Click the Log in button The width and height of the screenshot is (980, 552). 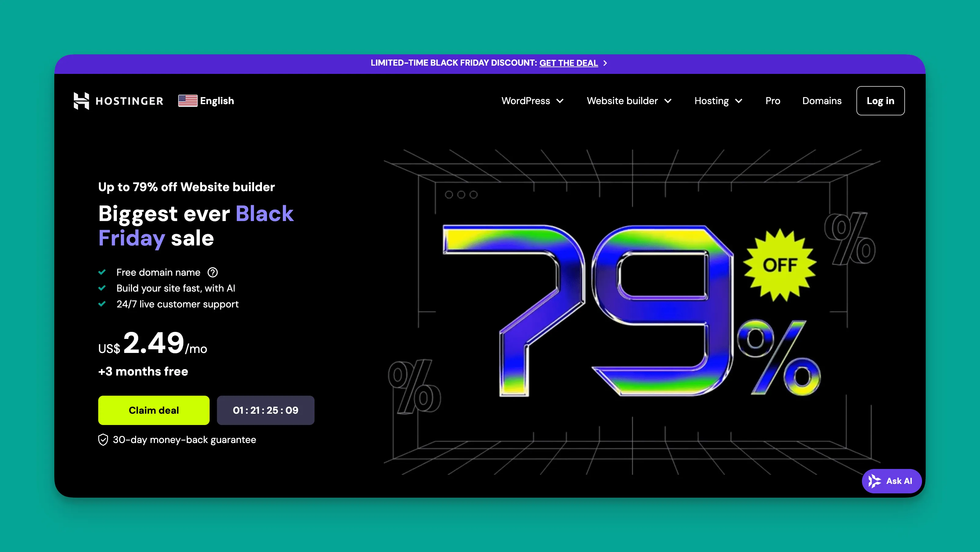pyautogui.click(x=880, y=100)
